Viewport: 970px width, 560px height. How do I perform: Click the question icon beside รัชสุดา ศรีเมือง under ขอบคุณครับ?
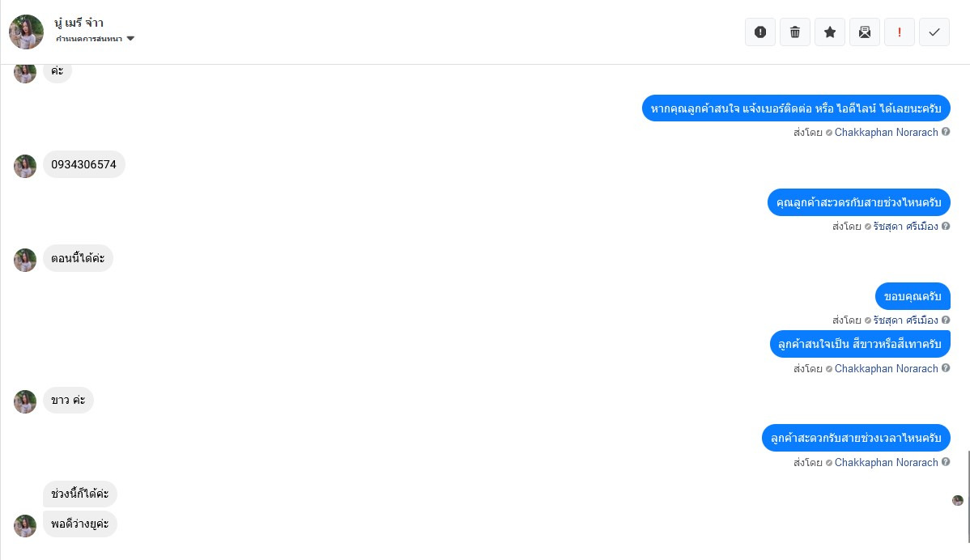(x=945, y=320)
